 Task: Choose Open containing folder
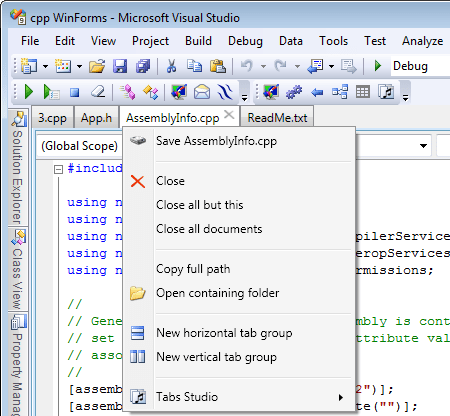[x=239, y=293]
